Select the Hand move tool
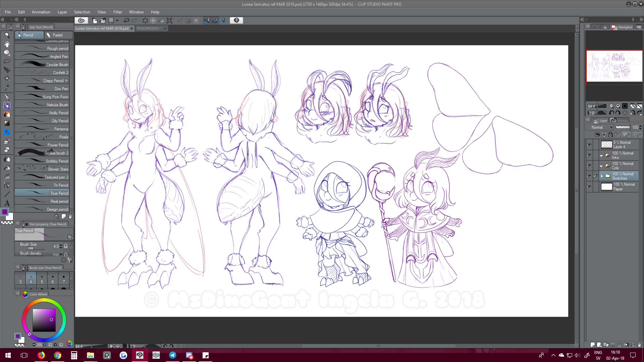The image size is (644, 362). [x=7, y=44]
